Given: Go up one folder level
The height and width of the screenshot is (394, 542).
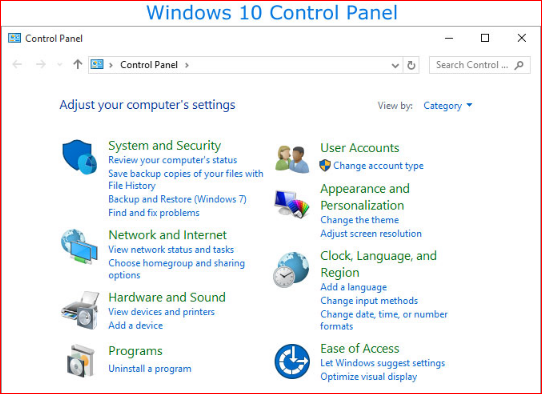Looking at the screenshot, I should click(78, 64).
